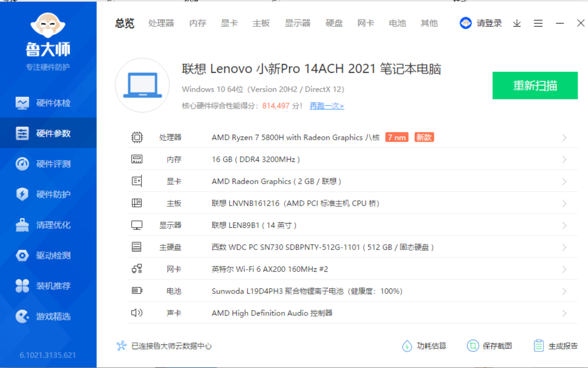The width and height of the screenshot is (588, 368).
Task: Switch to the 硬盘 tab
Action: pos(334,23)
